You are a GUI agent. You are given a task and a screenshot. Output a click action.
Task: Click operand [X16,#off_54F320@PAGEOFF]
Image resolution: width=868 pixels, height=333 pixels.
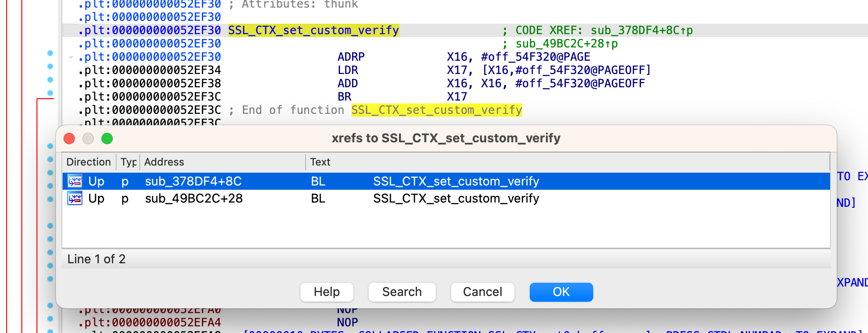567,70
